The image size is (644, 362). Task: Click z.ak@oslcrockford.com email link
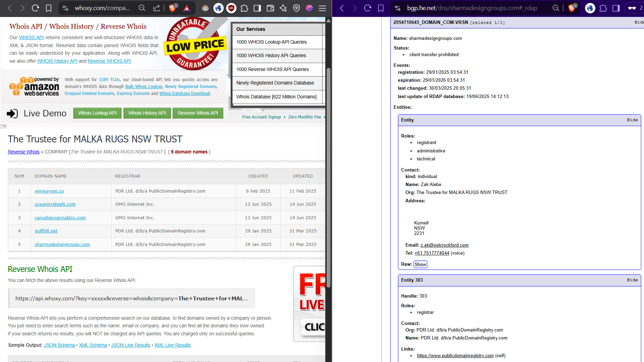[444, 245]
